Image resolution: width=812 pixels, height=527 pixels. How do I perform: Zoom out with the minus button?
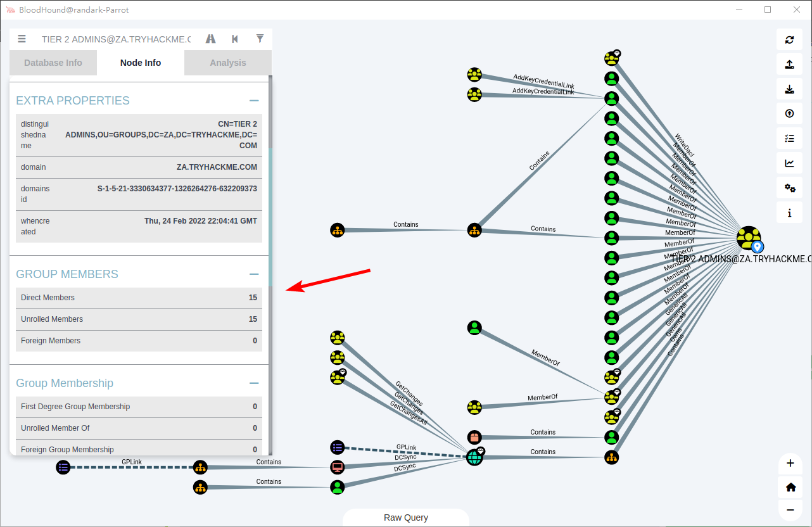coord(790,510)
